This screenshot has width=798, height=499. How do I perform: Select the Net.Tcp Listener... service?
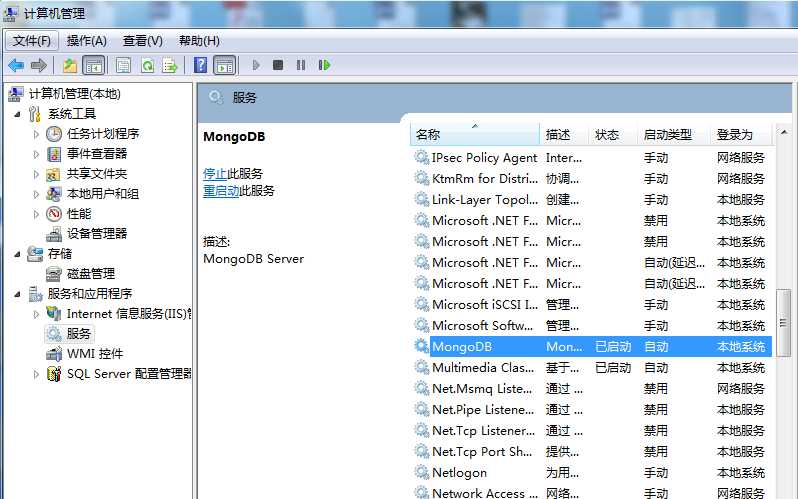[591, 430]
